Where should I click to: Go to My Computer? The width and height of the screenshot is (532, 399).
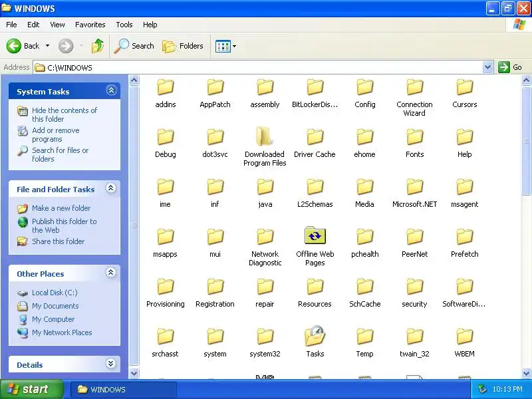(x=53, y=319)
